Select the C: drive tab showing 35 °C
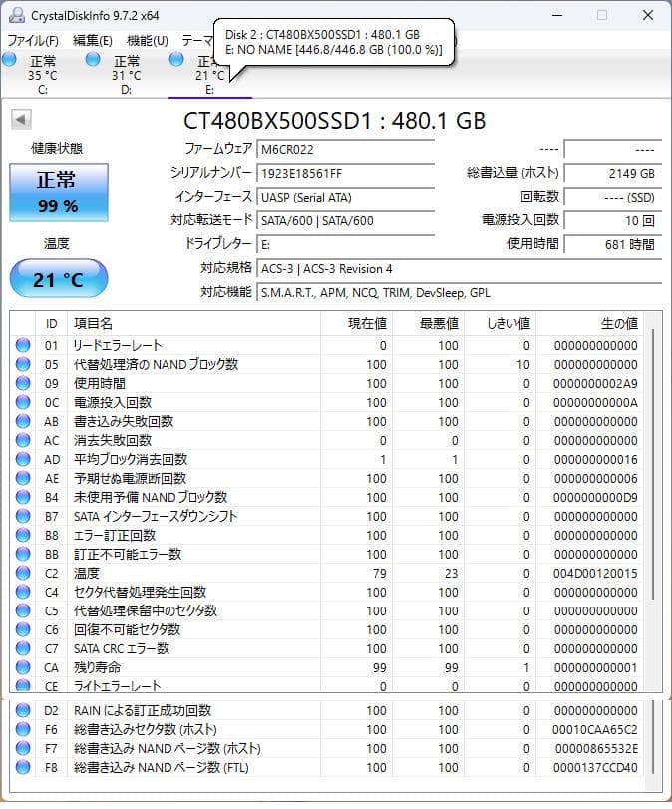Image resolution: width=672 pixels, height=809 pixels. point(42,74)
